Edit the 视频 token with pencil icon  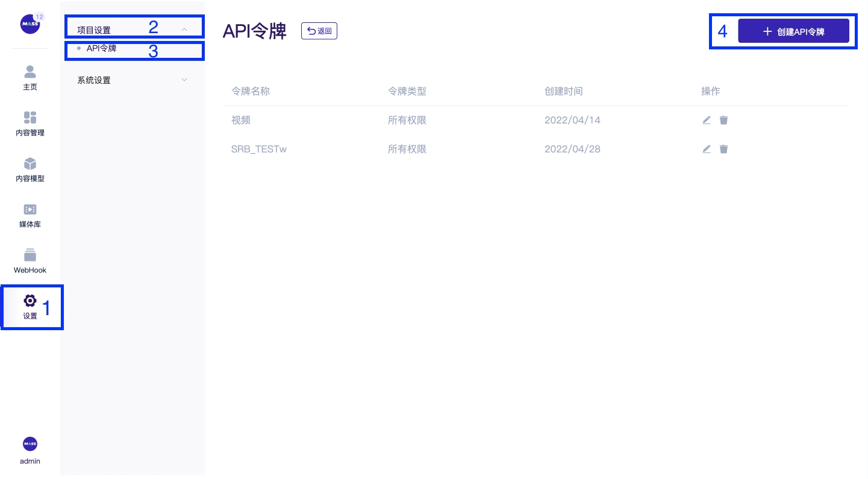click(707, 120)
